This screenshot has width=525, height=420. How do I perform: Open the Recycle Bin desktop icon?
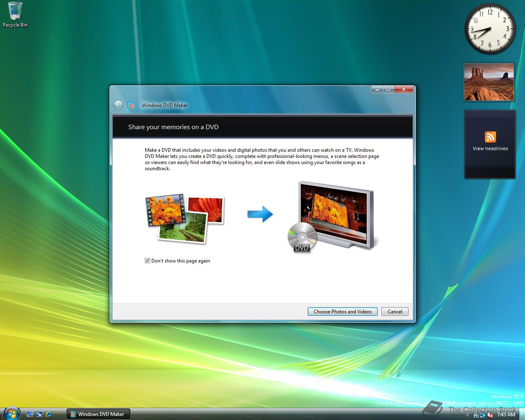point(15,15)
